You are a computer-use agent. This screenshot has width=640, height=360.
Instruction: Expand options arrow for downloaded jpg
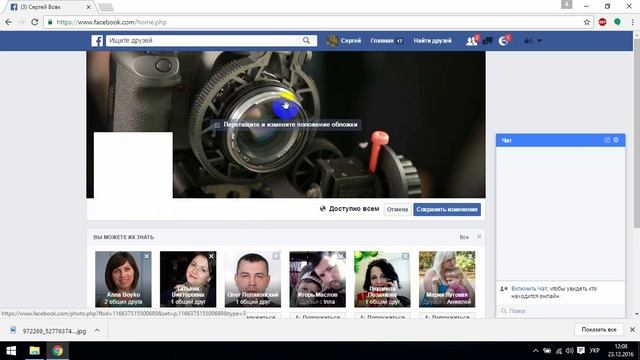pyautogui.click(x=97, y=331)
